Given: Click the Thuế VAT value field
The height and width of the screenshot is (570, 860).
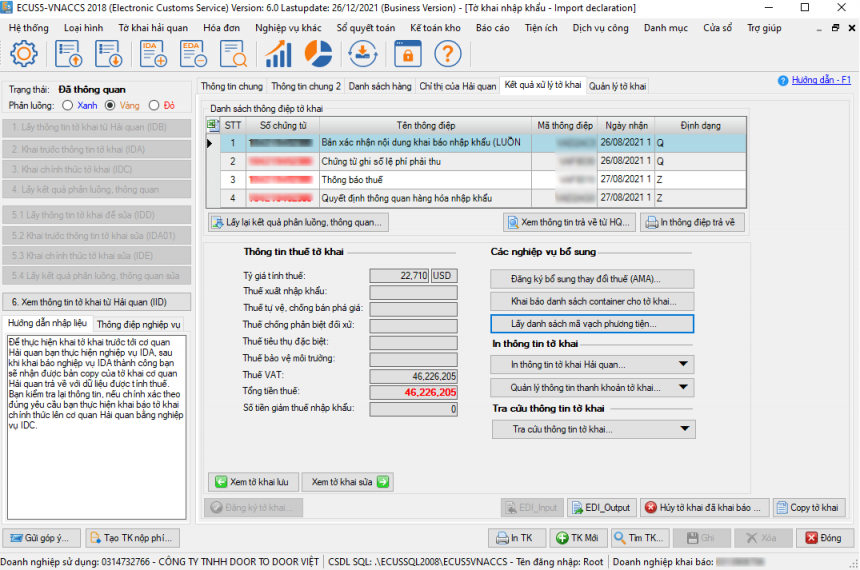Looking at the screenshot, I should click(414, 376).
